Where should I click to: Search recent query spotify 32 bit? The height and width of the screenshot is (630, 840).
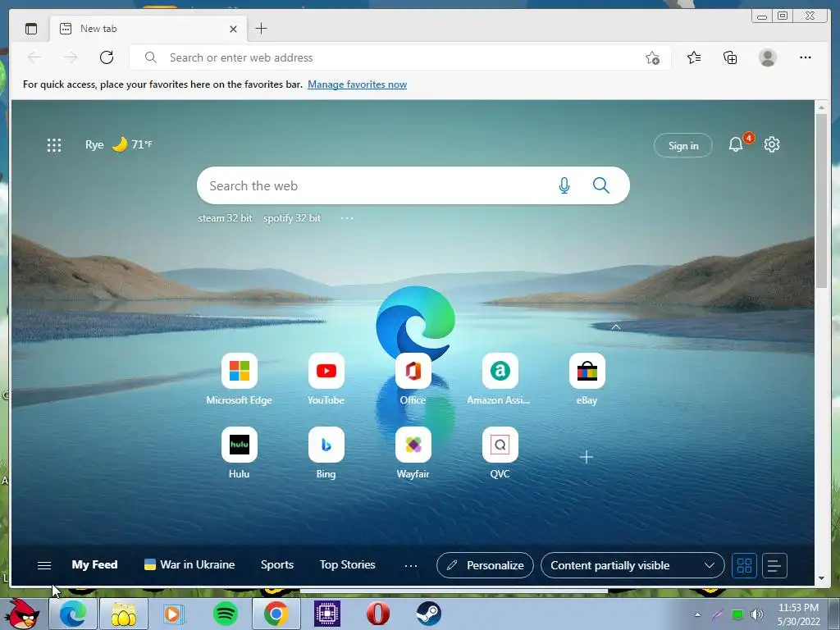click(x=292, y=218)
